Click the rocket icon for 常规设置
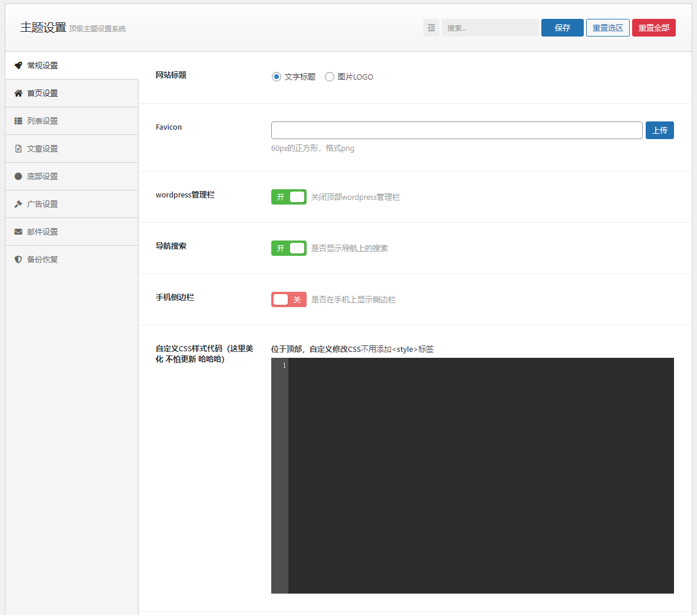697x616 pixels. (x=18, y=65)
